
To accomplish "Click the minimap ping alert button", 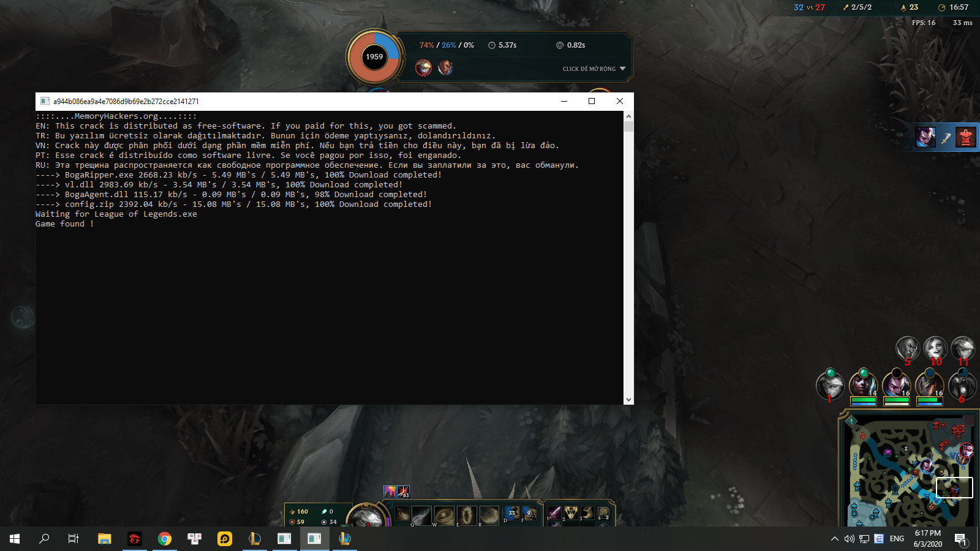I will [x=851, y=421].
